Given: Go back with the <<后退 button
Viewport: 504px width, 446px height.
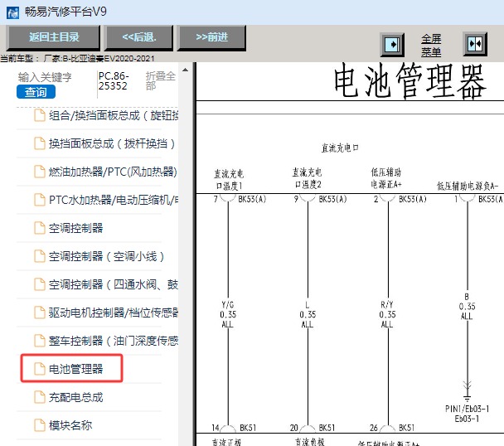Looking at the screenshot, I should 139,37.
